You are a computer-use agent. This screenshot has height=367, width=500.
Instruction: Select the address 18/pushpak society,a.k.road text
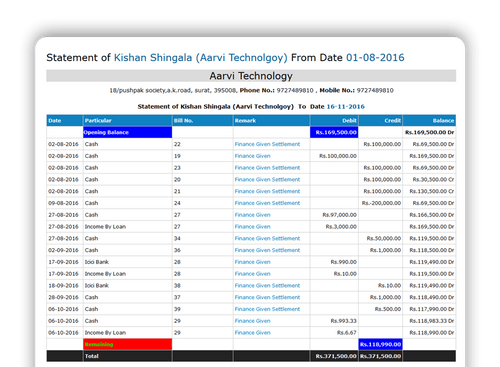click(150, 90)
